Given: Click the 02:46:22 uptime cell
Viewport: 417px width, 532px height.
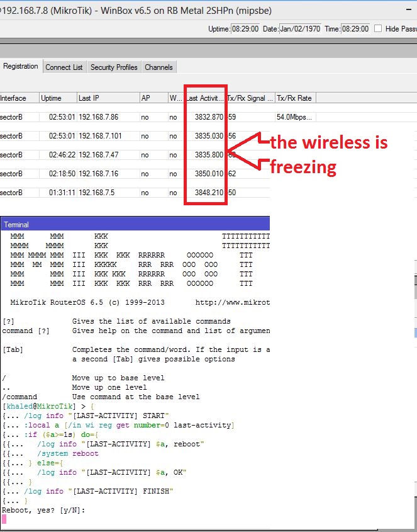Looking at the screenshot, I should (x=62, y=155).
